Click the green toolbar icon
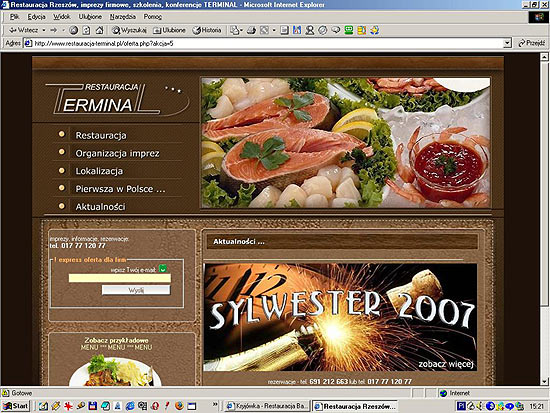The width and height of the screenshot is (550, 413). [x=349, y=30]
